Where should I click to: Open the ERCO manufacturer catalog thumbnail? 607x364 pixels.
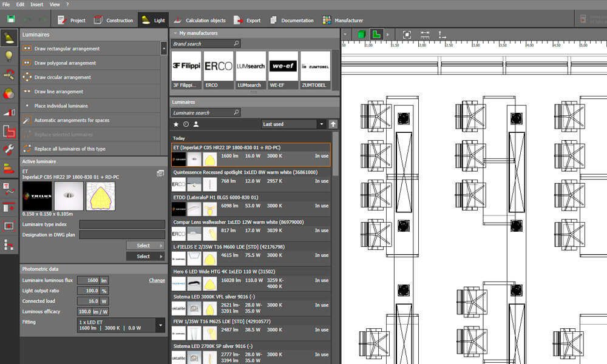pyautogui.click(x=218, y=67)
